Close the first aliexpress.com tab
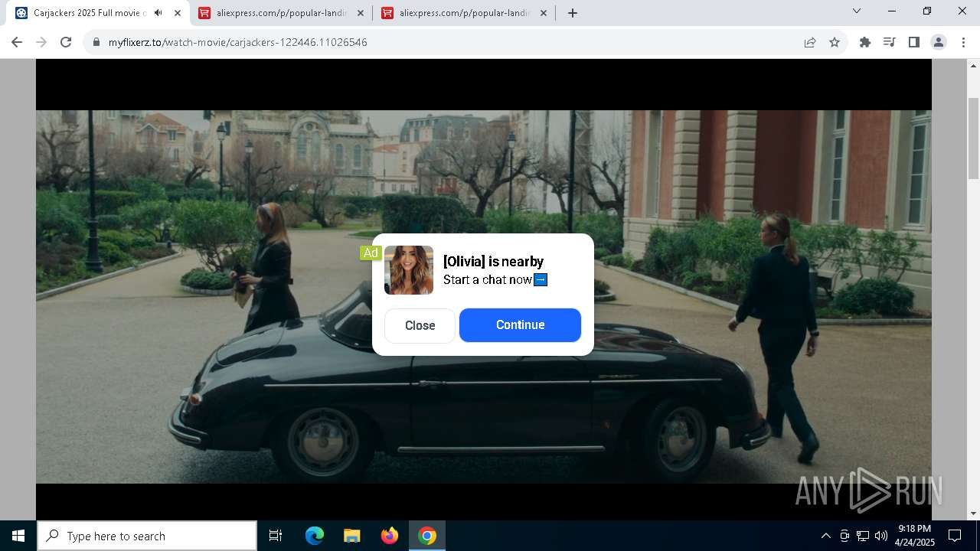The image size is (980, 551). 361,13
